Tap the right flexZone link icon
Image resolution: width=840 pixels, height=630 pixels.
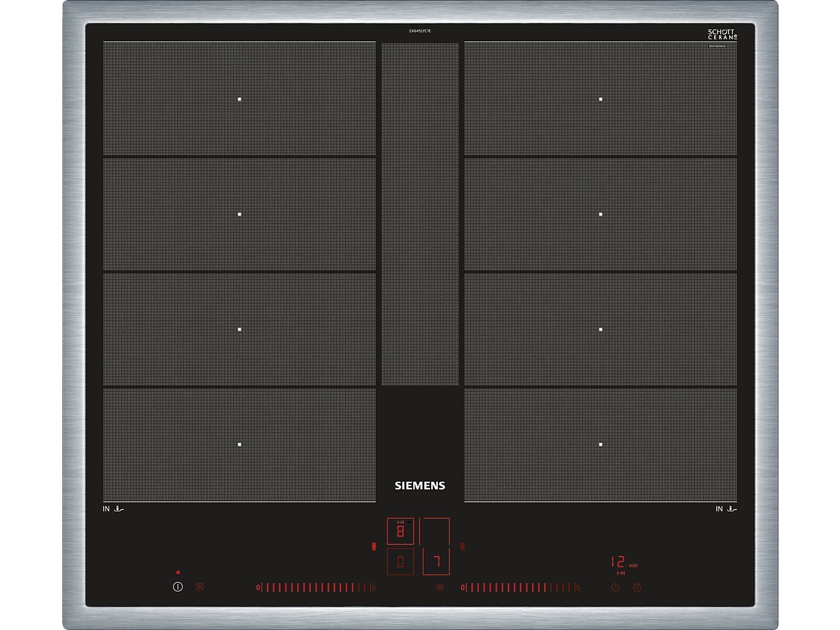point(463,546)
